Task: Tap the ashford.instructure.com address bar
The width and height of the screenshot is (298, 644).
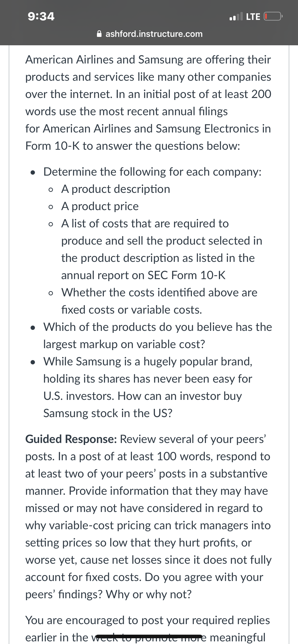Action: pos(150,34)
